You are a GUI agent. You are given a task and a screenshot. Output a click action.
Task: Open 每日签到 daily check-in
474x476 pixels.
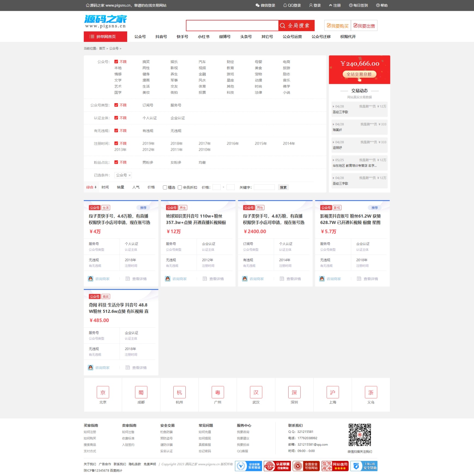359,5
